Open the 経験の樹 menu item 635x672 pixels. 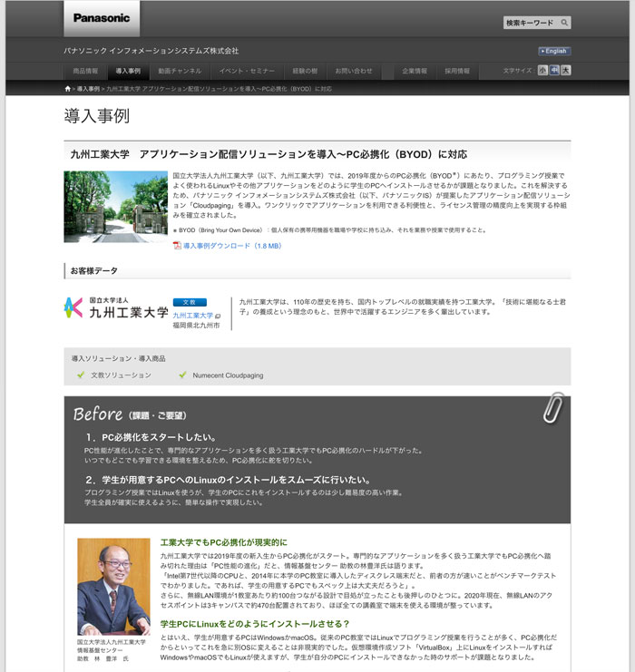pyautogui.click(x=305, y=71)
